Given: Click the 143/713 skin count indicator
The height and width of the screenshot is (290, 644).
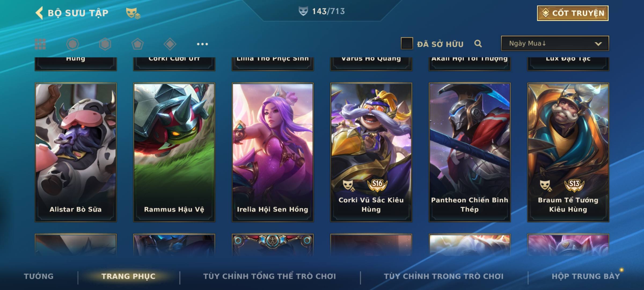Looking at the screenshot, I should coord(322,11).
